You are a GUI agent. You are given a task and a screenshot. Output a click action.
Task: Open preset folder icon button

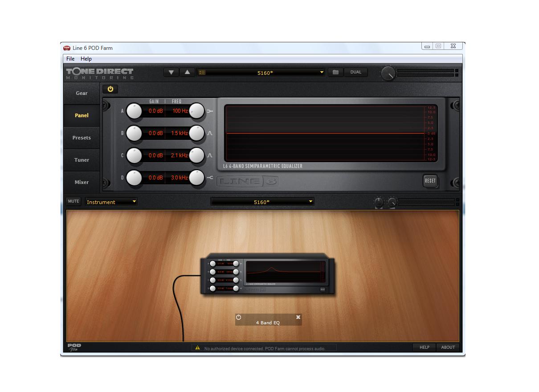click(x=335, y=72)
